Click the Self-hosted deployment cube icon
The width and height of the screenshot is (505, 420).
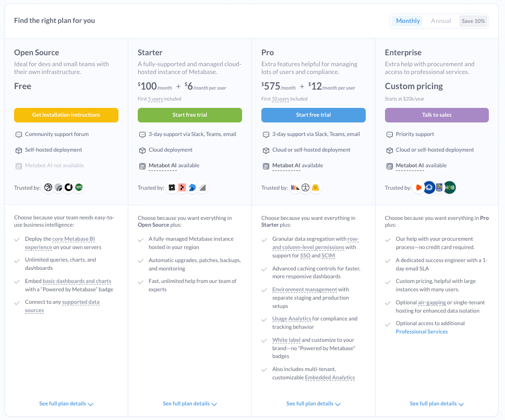coord(19,150)
